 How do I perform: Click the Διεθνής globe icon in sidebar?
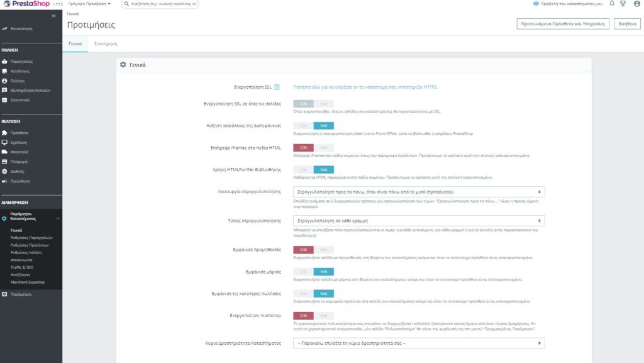click(4, 171)
